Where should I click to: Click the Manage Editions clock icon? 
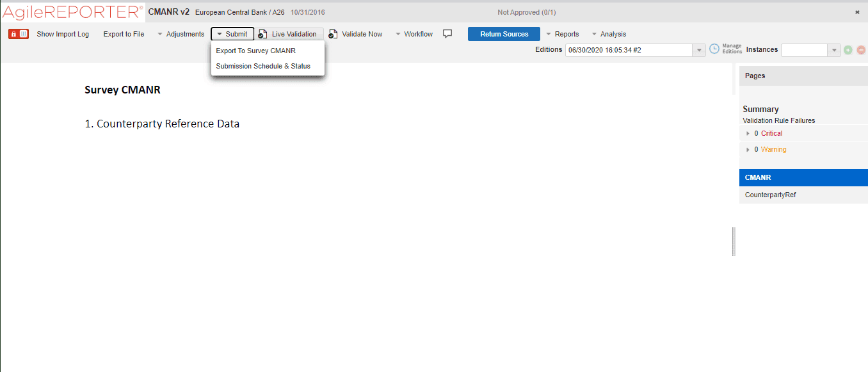click(715, 48)
